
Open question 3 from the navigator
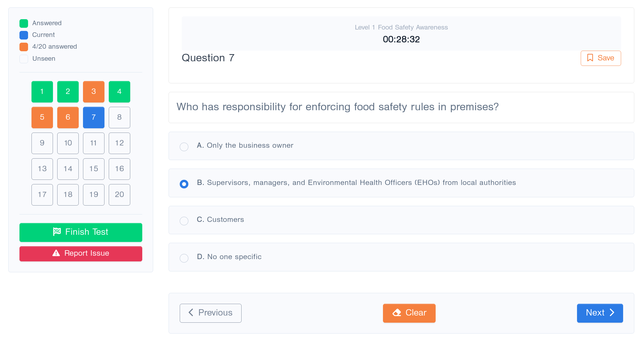pos(94,92)
